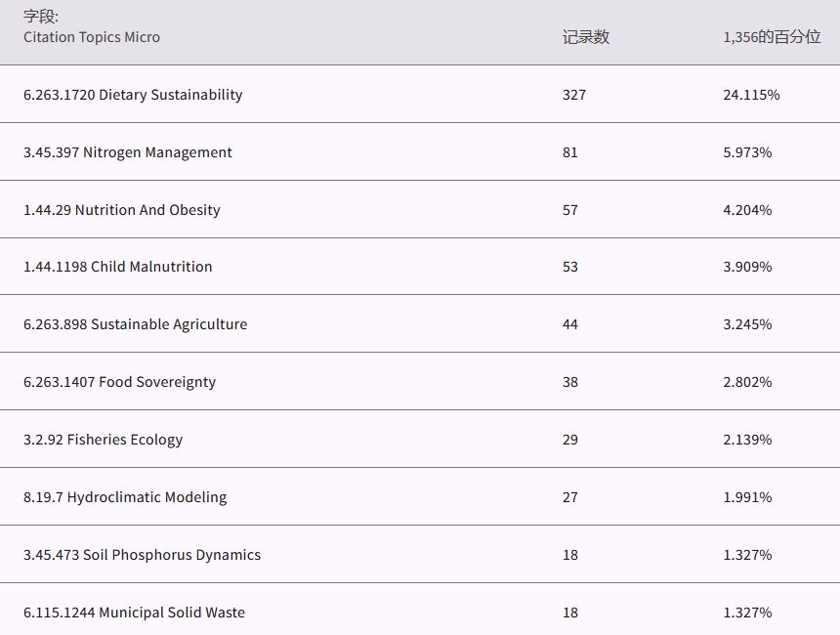Open the Food Sovereignty entry
840x635 pixels.
[119, 382]
